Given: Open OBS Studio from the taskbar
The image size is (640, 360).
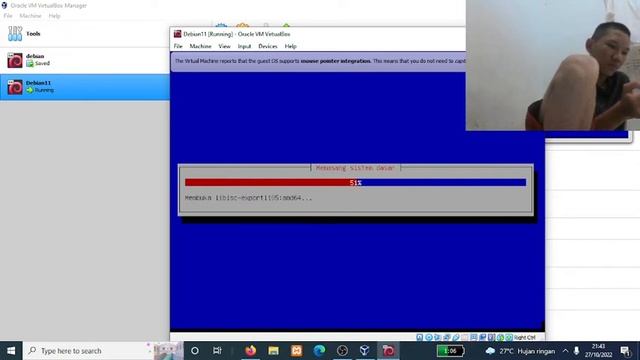Looking at the screenshot, I should click(x=342, y=351).
